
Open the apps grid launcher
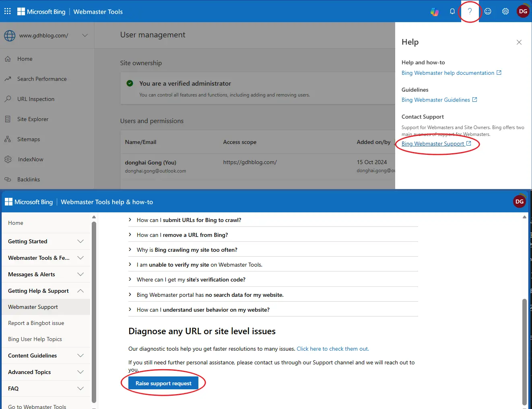7,11
